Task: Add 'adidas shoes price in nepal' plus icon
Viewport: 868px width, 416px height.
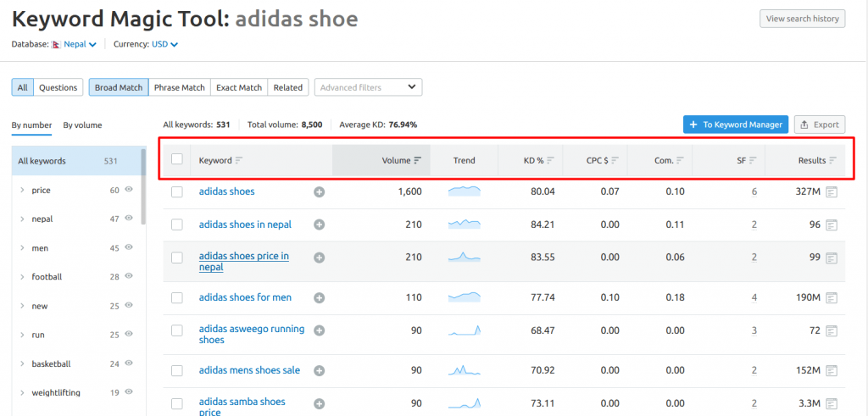Action: (320, 258)
